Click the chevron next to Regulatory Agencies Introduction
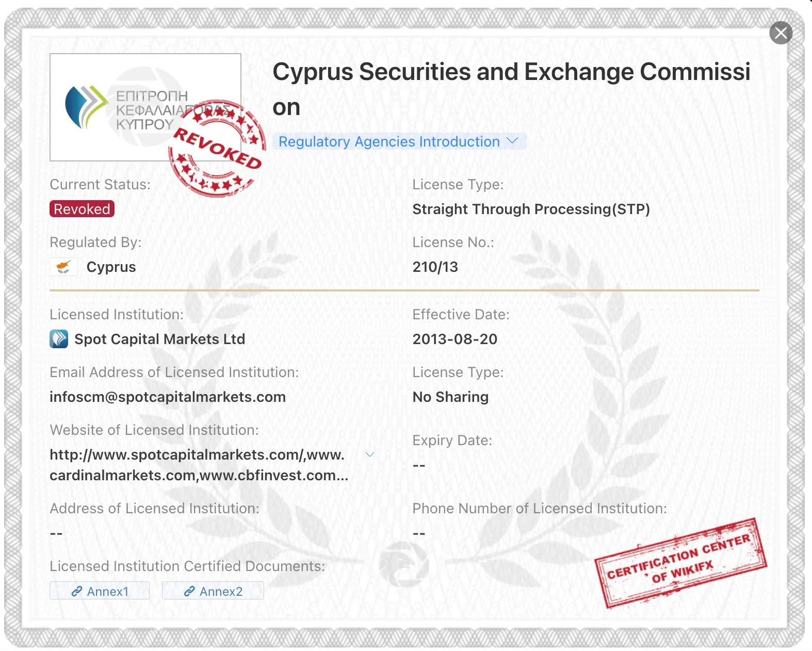 tap(512, 140)
